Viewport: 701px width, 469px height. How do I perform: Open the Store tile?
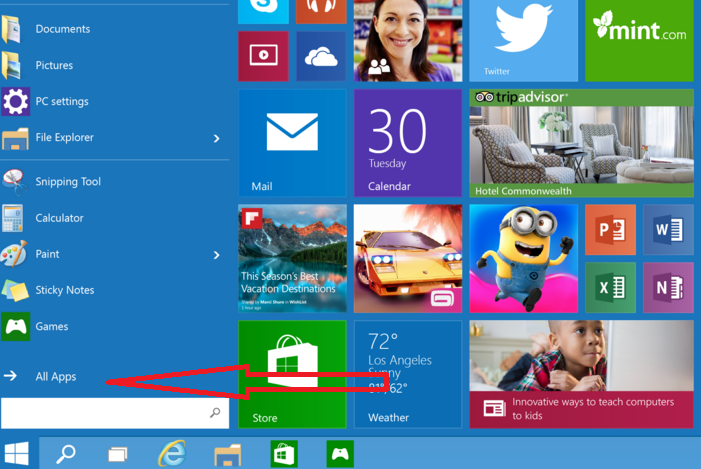pyautogui.click(x=292, y=374)
